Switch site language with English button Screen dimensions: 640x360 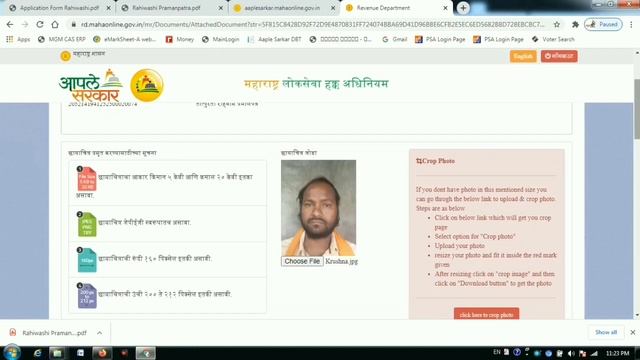(523, 56)
